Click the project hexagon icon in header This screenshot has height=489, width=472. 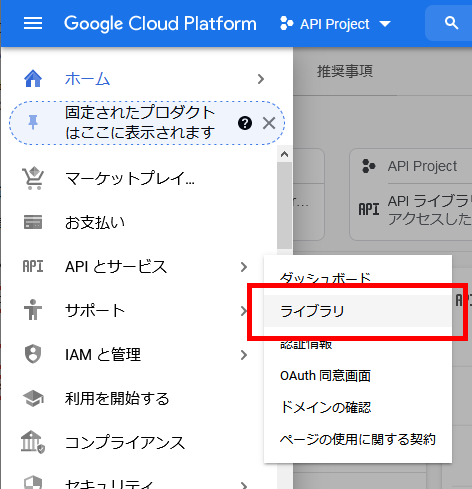click(x=286, y=23)
